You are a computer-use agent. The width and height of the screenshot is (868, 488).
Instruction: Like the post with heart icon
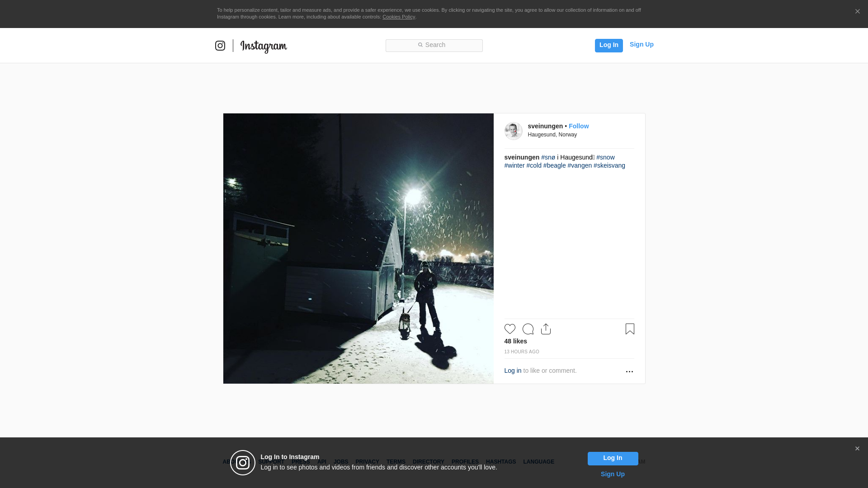[509, 329]
